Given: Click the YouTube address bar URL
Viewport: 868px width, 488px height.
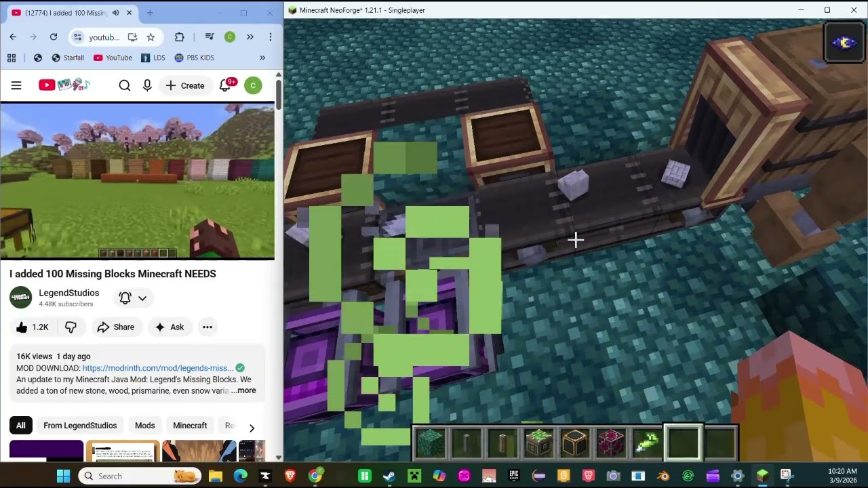Looking at the screenshot, I should (104, 37).
